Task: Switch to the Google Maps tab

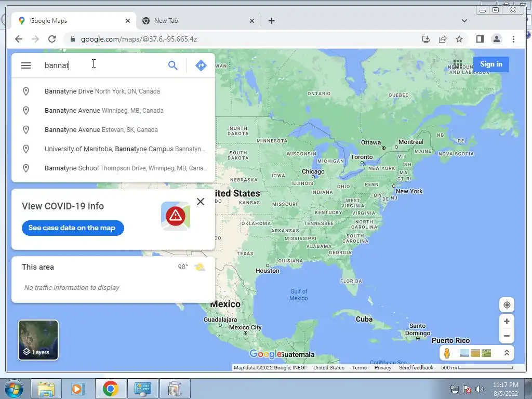Action: pyautogui.click(x=73, y=21)
